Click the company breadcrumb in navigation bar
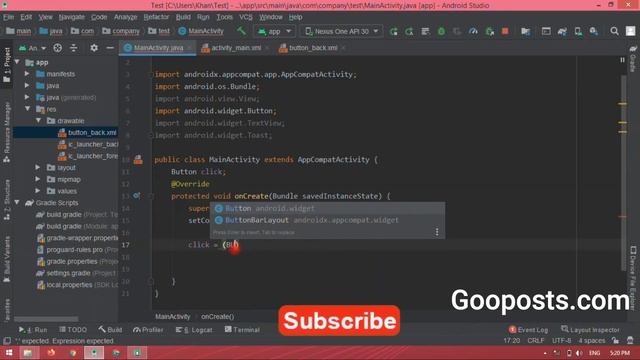Viewport: 640px width, 360px height. coord(121,31)
